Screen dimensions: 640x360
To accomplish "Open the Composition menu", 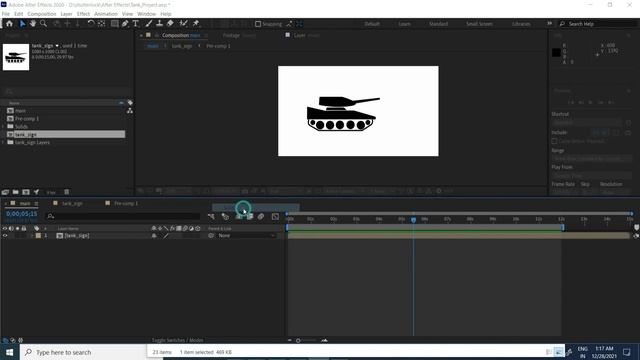I will pyautogui.click(x=42, y=14).
